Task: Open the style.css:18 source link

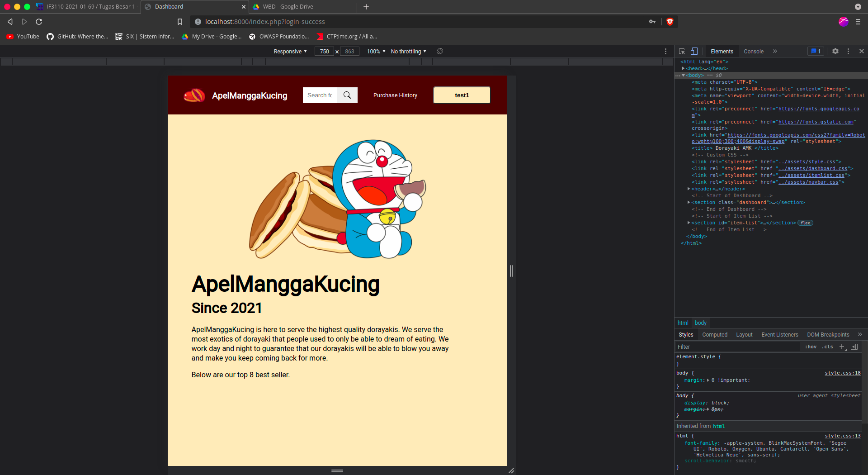Action: click(843, 373)
